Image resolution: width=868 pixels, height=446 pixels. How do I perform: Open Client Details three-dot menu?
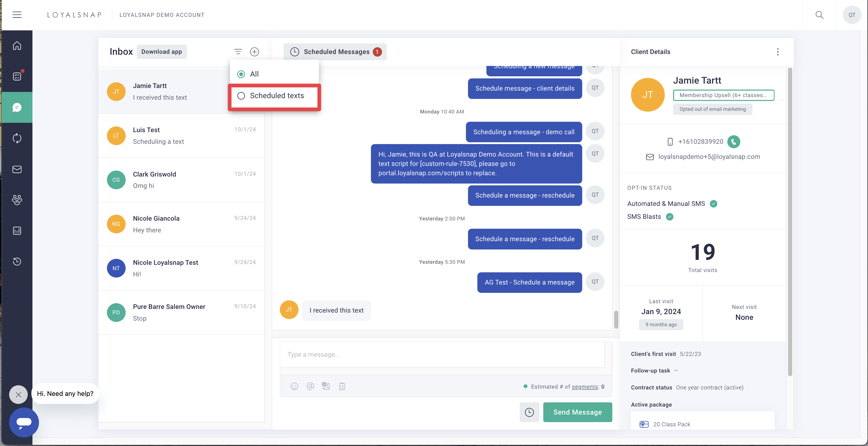coord(777,52)
